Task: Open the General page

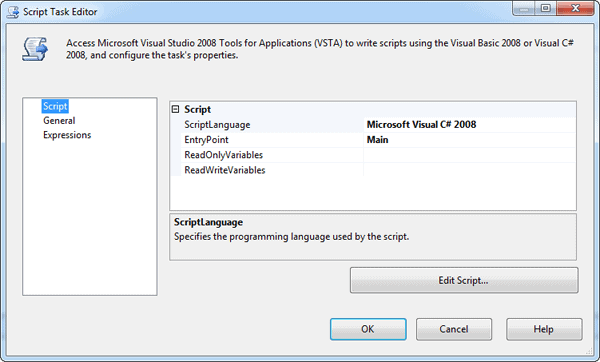Action: pos(59,121)
